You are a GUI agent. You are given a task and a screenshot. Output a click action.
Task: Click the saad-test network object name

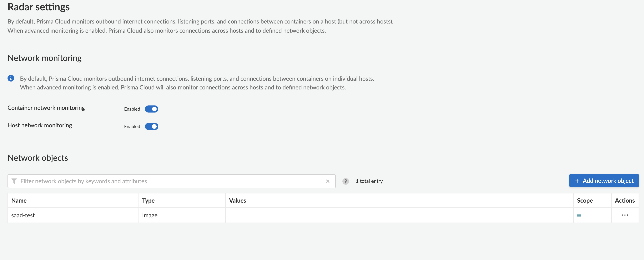[22, 215]
